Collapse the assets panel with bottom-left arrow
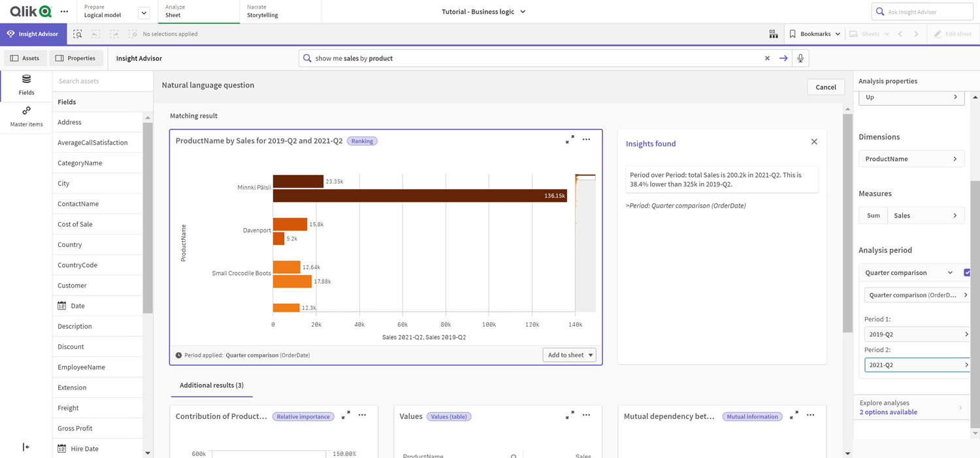 [26, 447]
